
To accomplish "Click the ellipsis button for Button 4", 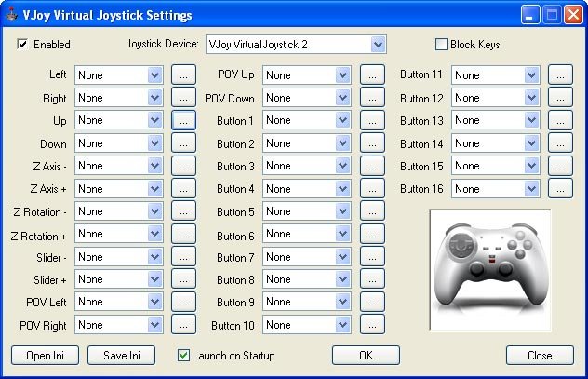I will (x=372, y=188).
